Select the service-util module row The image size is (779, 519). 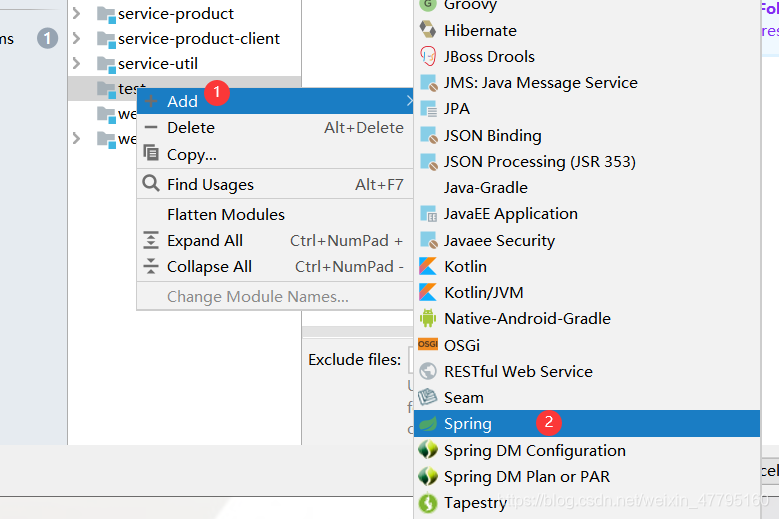pyautogui.click(x=184, y=64)
